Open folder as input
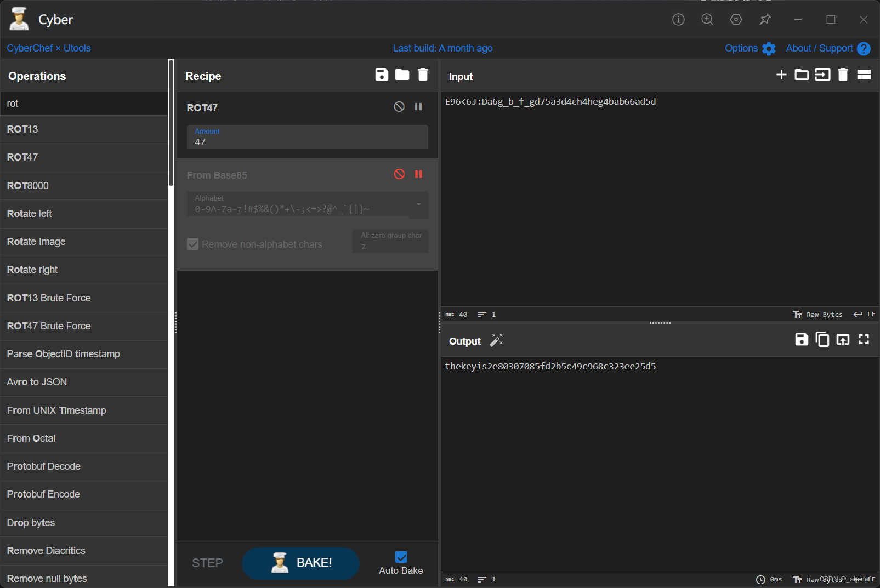The width and height of the screenshot is (880, 588). pos(802,75)
